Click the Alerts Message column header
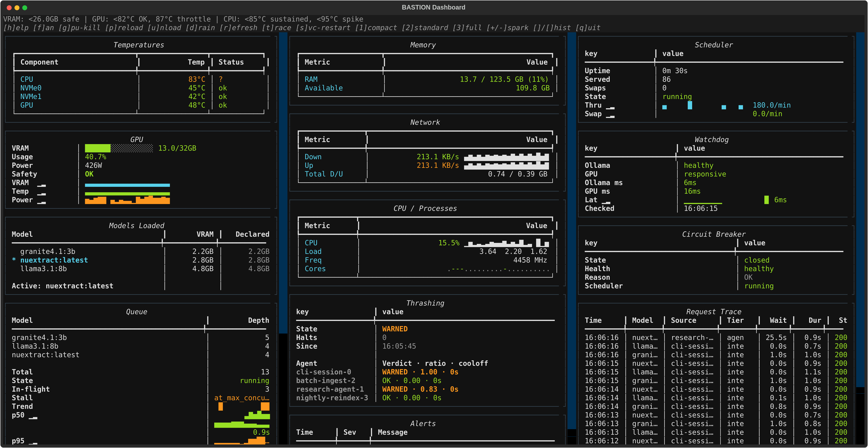Viewport: 868px width, 448px height. click(x=393, y=432)
